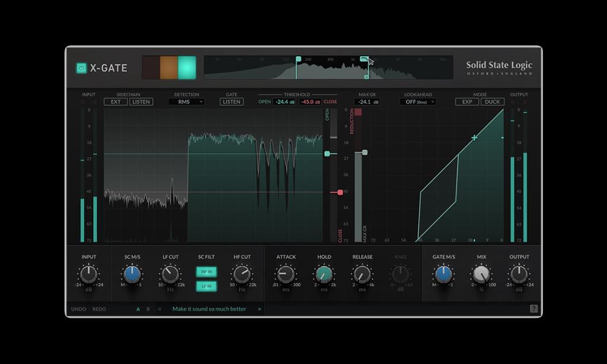This screenshot has height=364, width=607.
Task: Click the MAX GR slider handle
Action: (365, 152)
